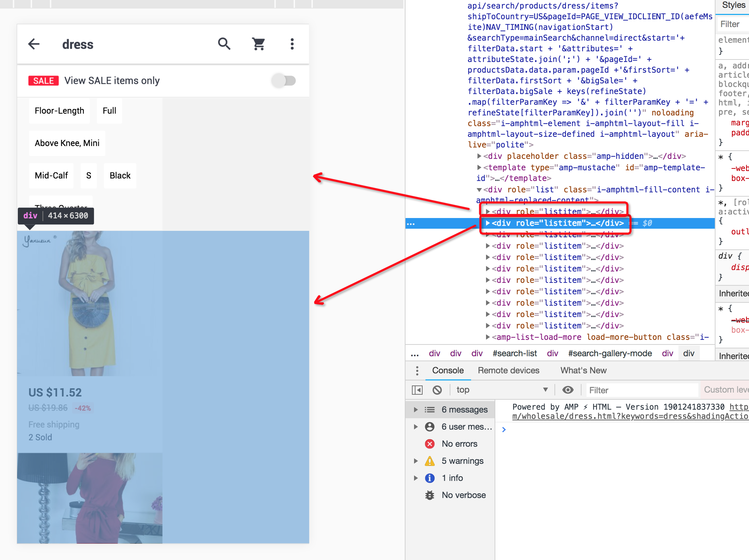Expand the 6 messages group

click(x=416, y=410)
